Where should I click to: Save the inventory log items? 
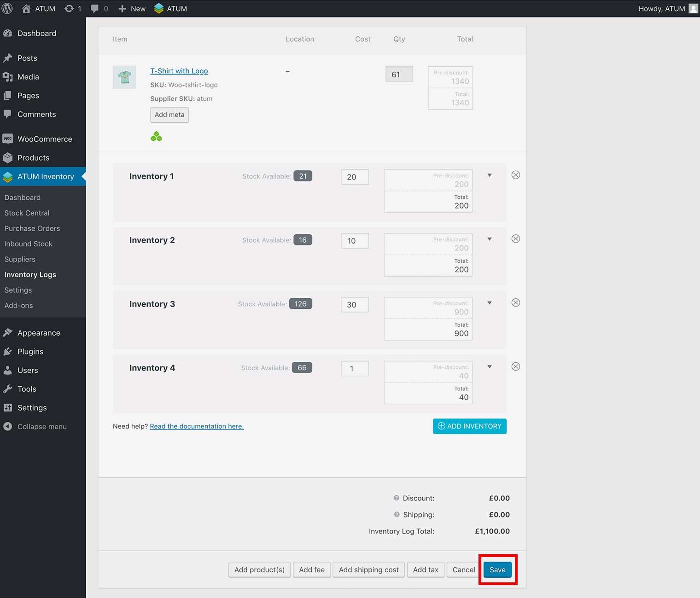point(497,570)
